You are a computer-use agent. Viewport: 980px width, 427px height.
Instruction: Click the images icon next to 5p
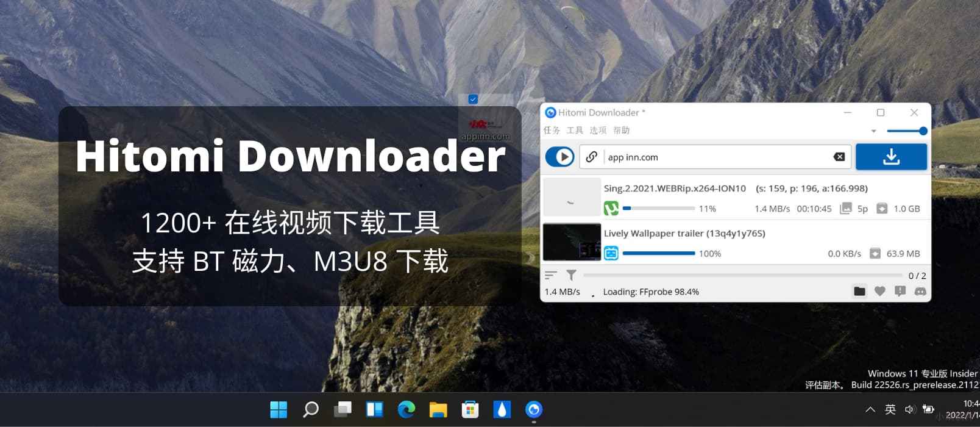[x=845, y=209]
